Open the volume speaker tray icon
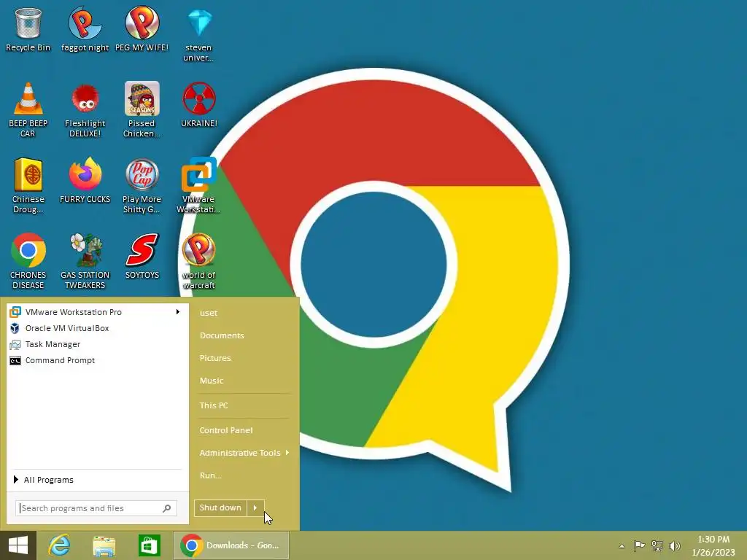The image size is (747, 560). 675,545
